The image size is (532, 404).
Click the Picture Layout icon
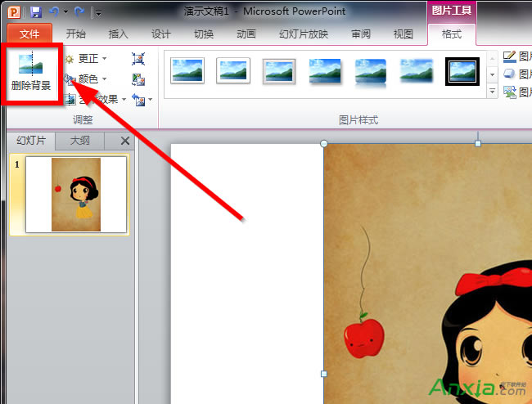[x=509, y=92]
